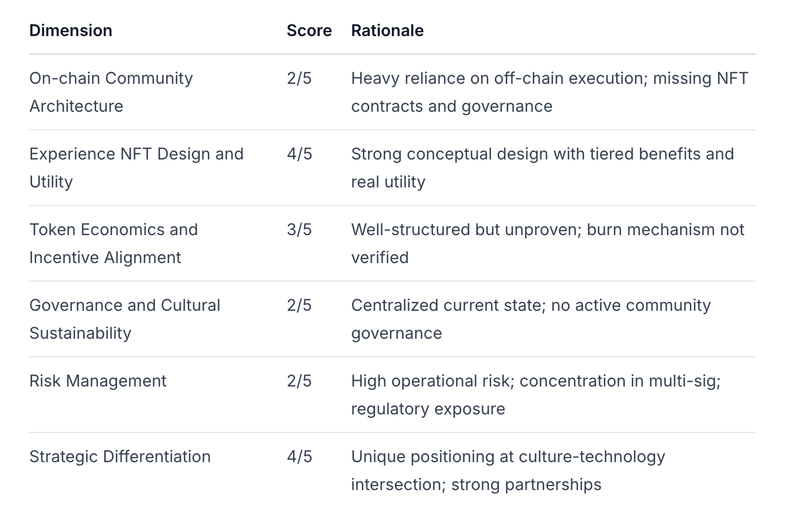
Task: Click the rationale about high operational risk
Action: tap(536, 395)
